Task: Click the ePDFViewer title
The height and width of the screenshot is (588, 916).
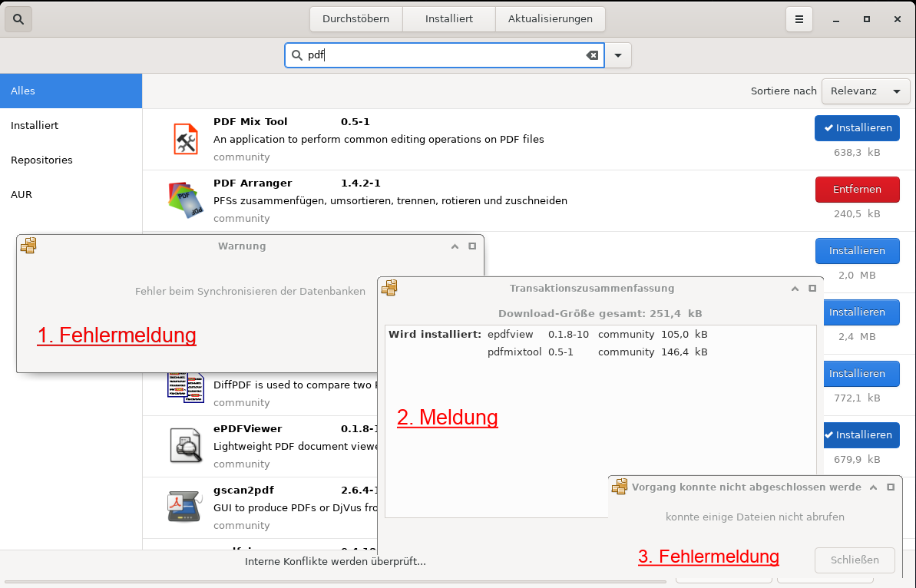Action: (x=248, y=428)
